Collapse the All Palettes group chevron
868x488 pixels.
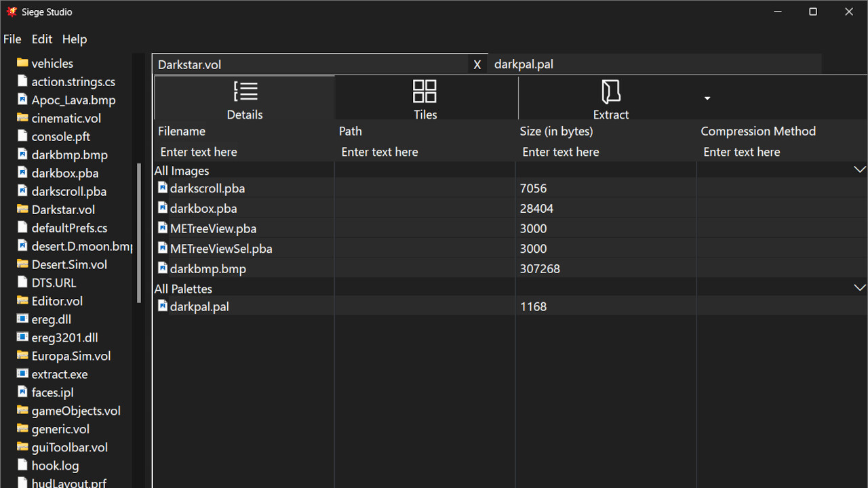pos(860,287)
